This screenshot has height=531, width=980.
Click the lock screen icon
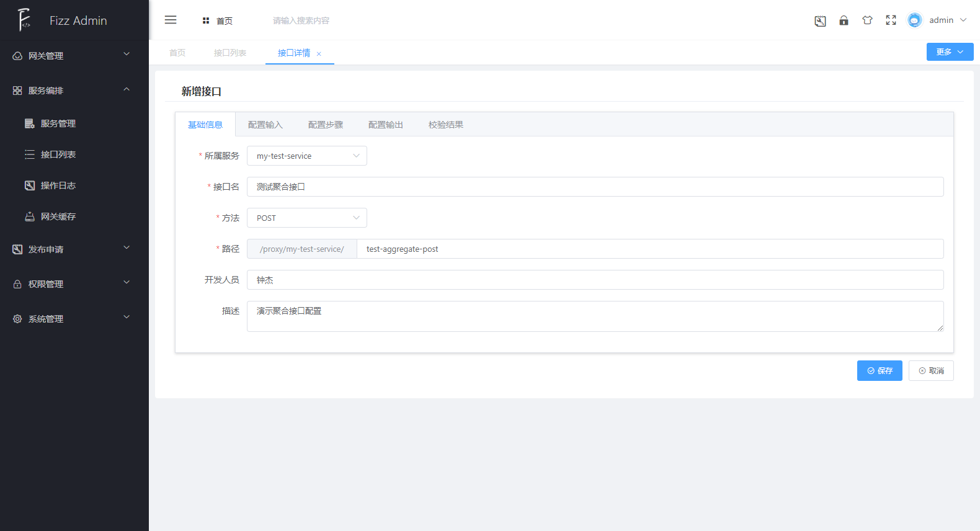pos(844,20)
